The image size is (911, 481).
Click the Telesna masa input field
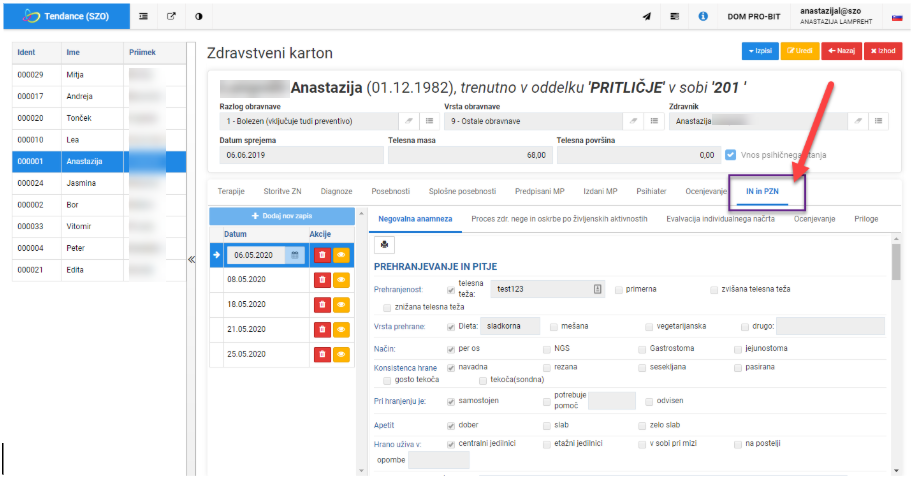tap(470, 155)
